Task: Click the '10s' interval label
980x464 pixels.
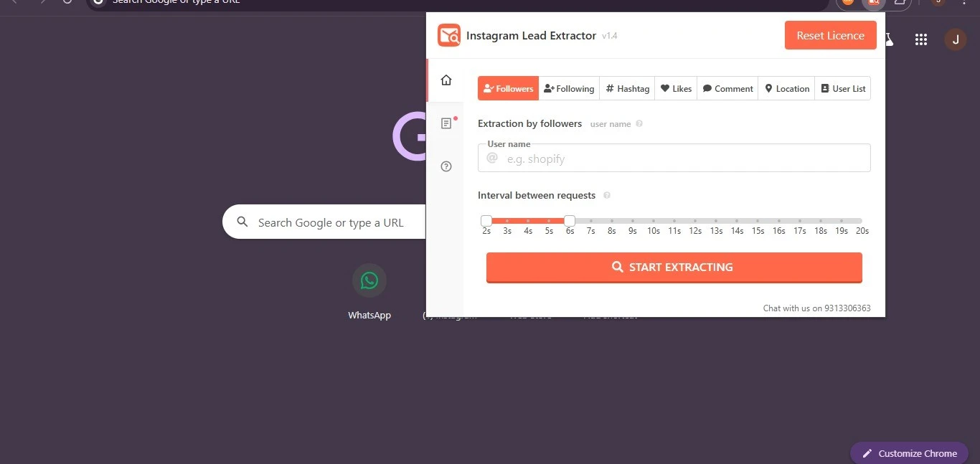Action: (x=654, y=231)
